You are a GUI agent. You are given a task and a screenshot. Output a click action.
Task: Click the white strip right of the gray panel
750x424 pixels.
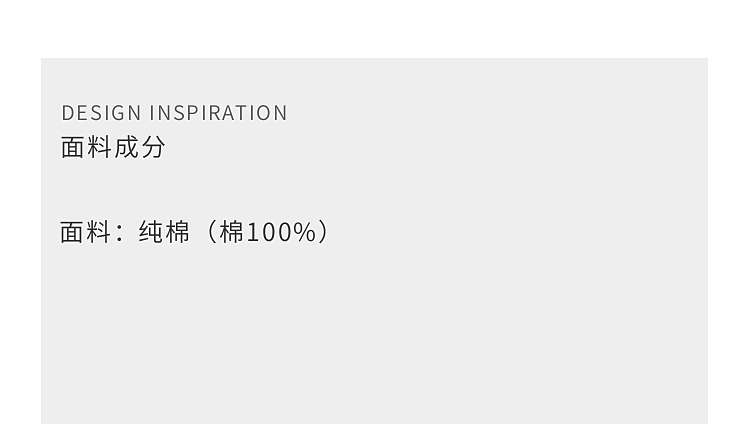pyautogui.click(x=729, y=240)
